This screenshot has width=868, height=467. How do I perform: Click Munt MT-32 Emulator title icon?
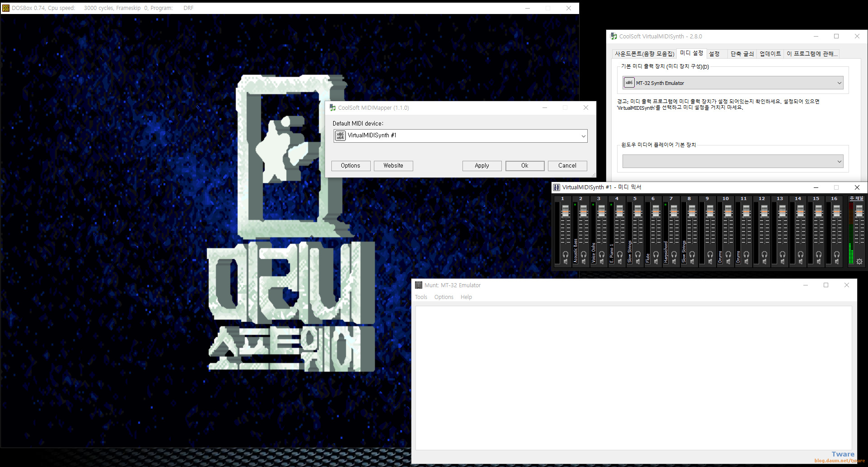pyautogui.click(x=419, y=285)
